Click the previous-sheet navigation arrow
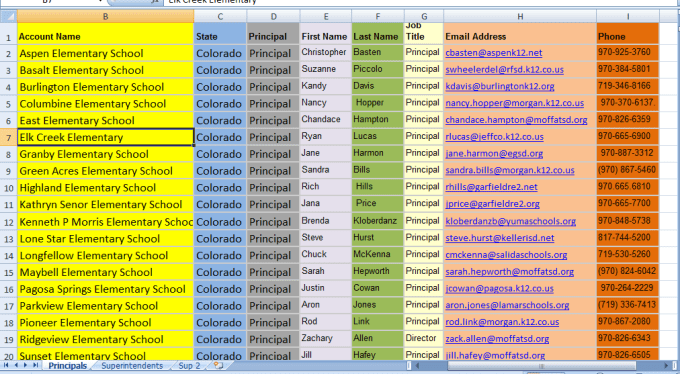The width and height of the screenshot is (680, 374). click(16, 365)
